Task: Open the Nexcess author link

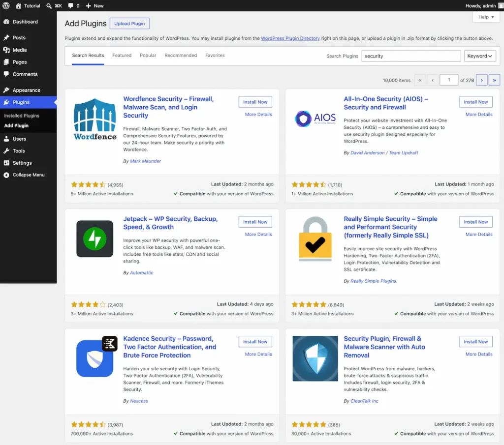Action: [139, 401]
